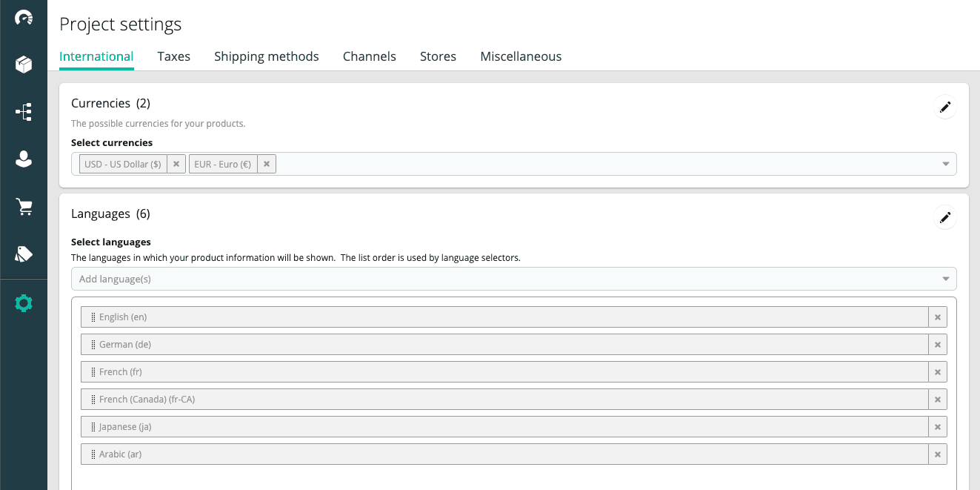Delete the EUR - Euro currency tag
The height and width of the screenshot is (490, 980).
click(267, 164)
